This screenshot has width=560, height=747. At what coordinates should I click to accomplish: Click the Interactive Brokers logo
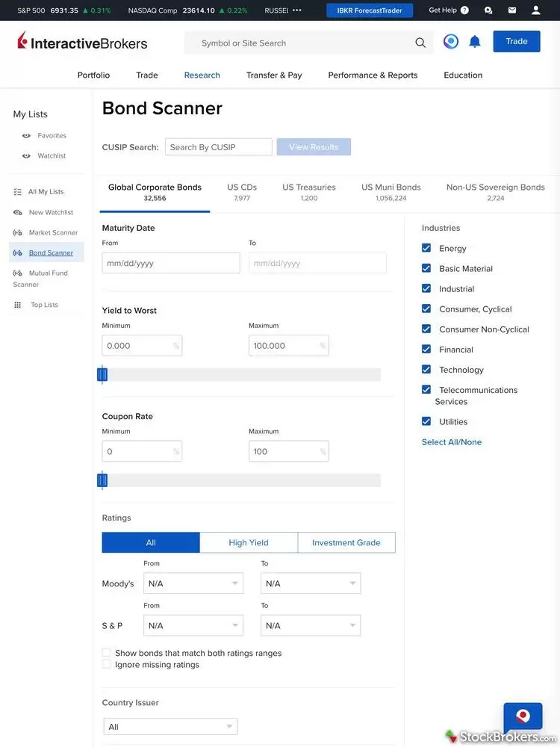click(x=82, y=42)
